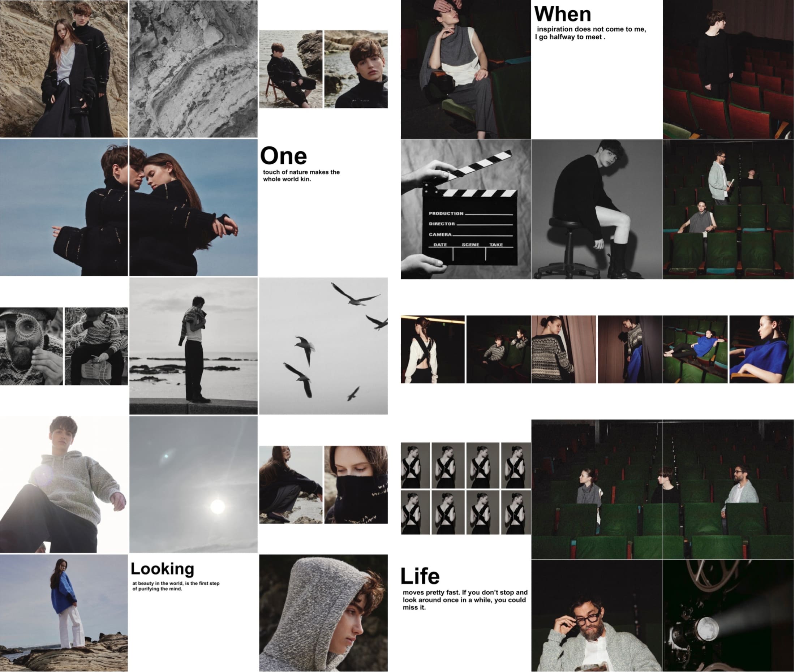The image size is (795, 672).
Task: Open the patterned sweater by curtain photo
Action: [563, 349]
